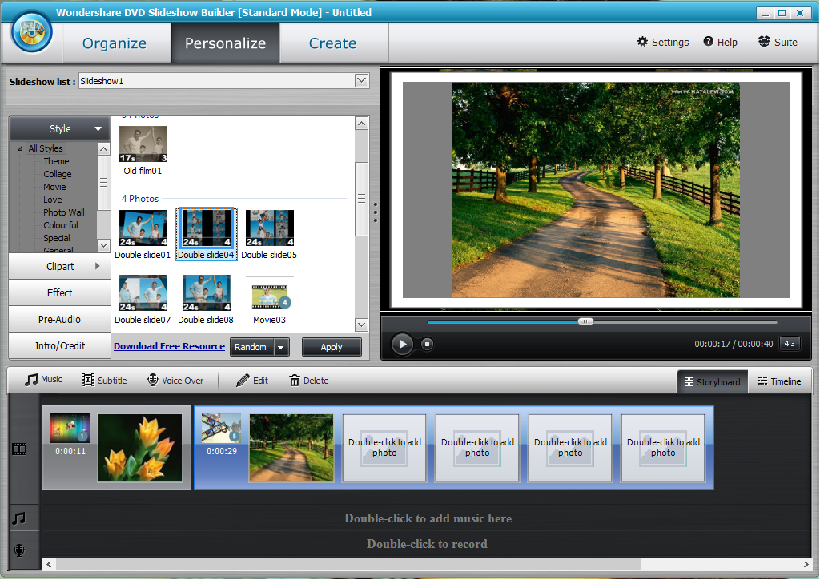Stop the preview playback
Viewport: 819px width, 579px height.
pos(427,344)
